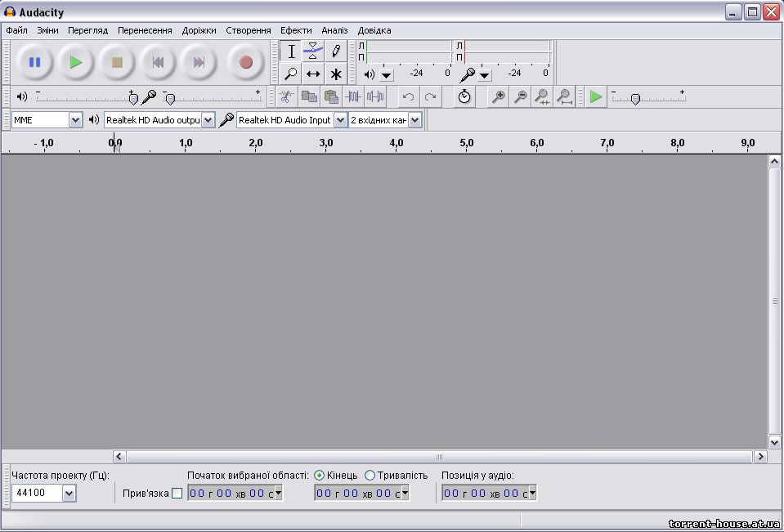Open the Довідка menu
Screen dimensions: 784x532
(x=374, y=30)
